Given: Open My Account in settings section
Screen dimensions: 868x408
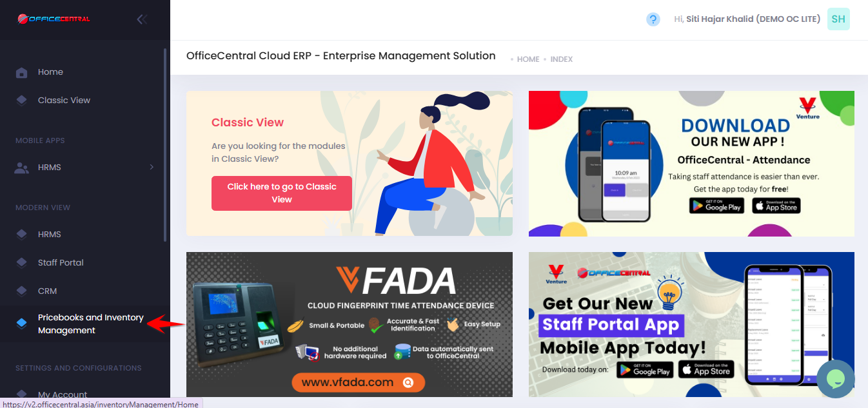Looking at the screenshot, I should tap(63, 394).
